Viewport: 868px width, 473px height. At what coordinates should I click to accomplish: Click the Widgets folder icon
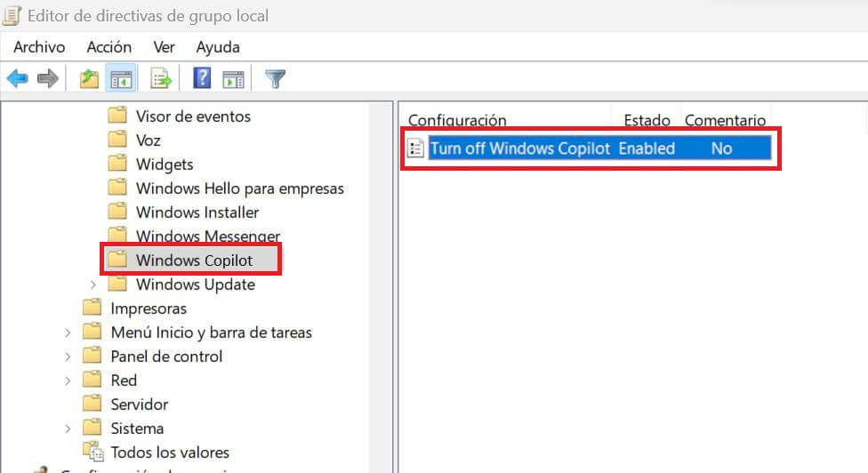click(x=117, y=164)
